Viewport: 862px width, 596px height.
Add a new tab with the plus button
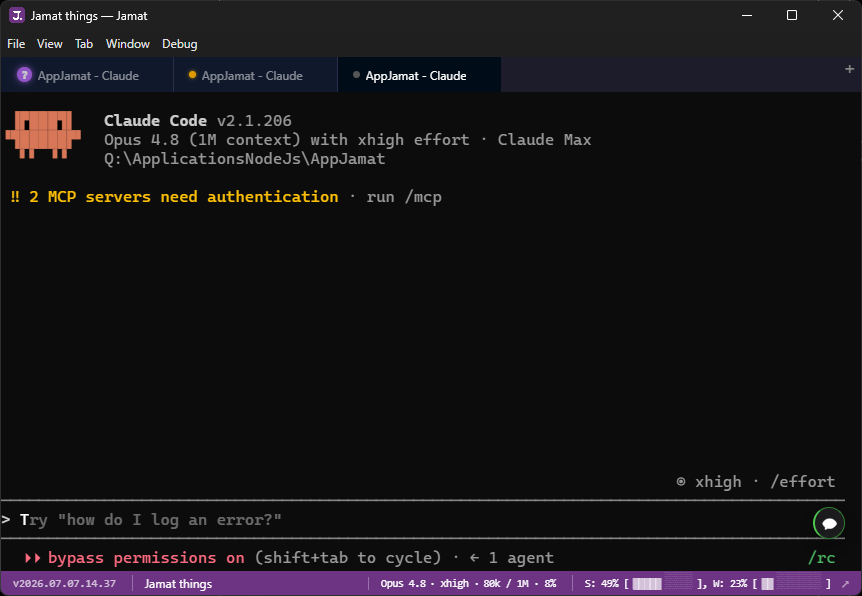click(x=849, y=69)
